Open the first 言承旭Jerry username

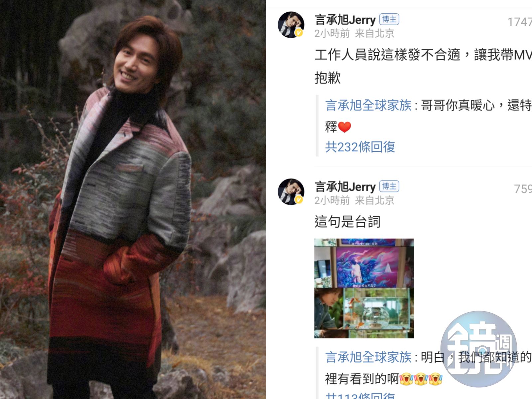345,20
